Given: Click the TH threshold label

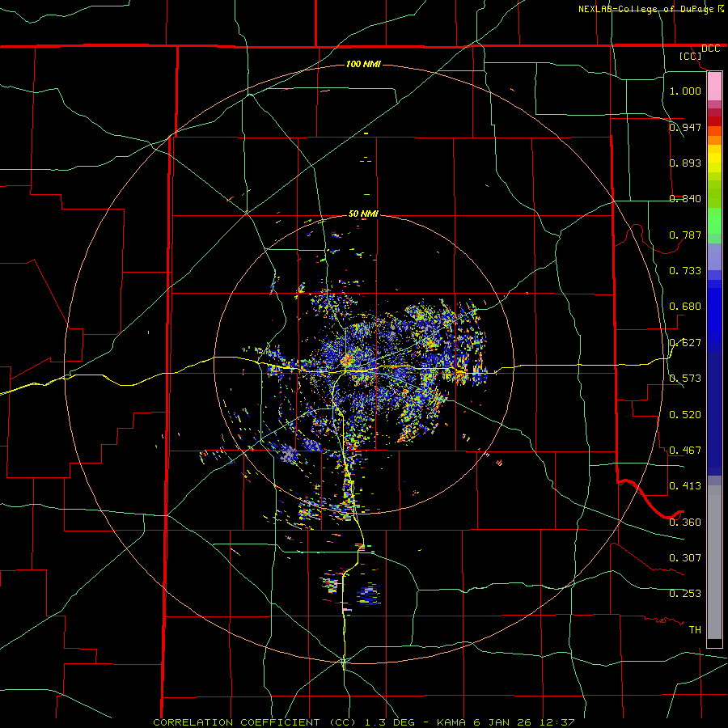Looking at the screenshot, I should point(695,630).
